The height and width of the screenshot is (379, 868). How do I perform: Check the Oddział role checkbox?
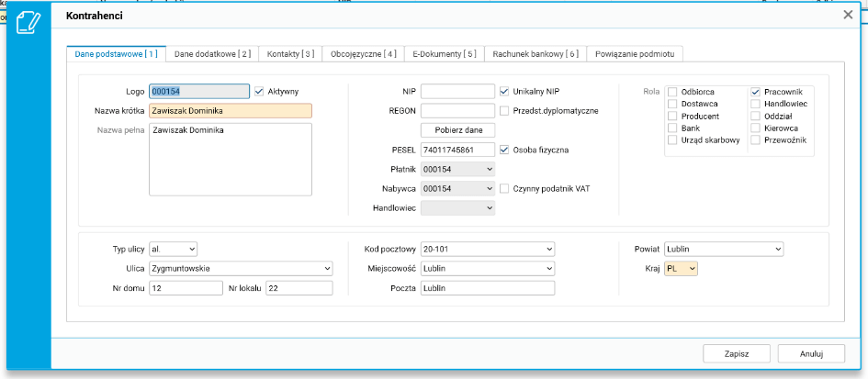(755, 117)
